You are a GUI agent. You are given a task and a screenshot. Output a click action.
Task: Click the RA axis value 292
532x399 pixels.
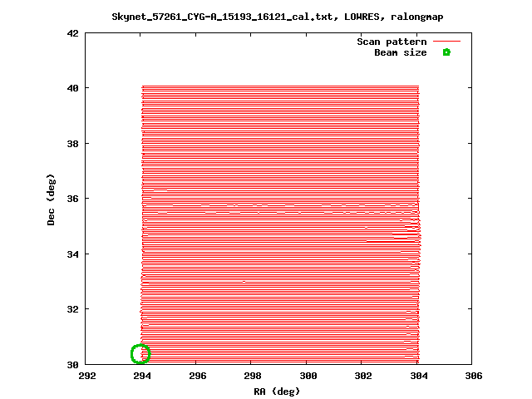tap(86, 376)
